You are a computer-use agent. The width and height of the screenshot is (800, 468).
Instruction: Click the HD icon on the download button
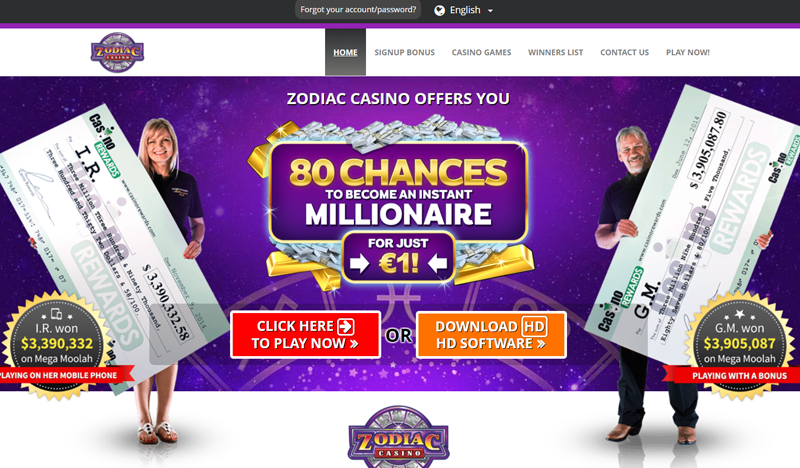point(534,326)
